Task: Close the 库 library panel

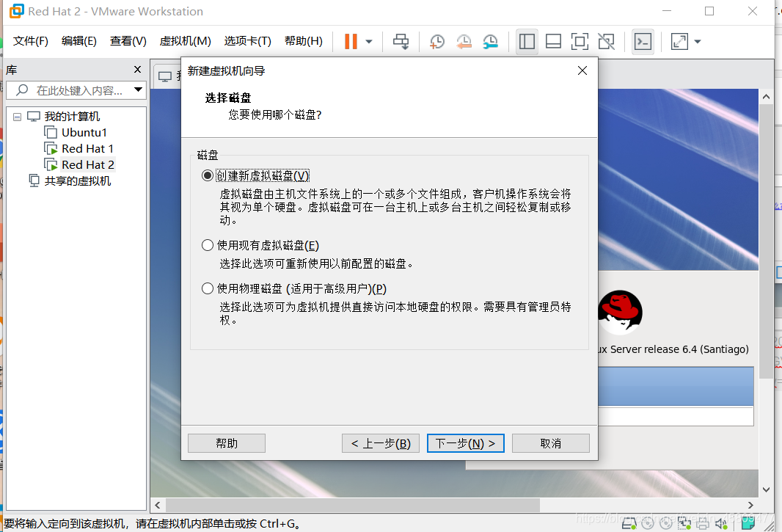Action: pyautogui.click(x=138, y=70)
